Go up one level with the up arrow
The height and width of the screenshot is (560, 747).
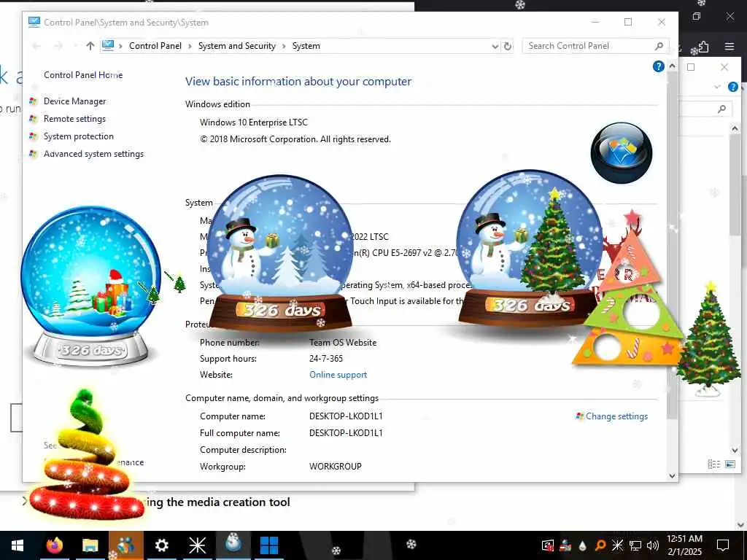pyautogui.click(x=90, y=46)
